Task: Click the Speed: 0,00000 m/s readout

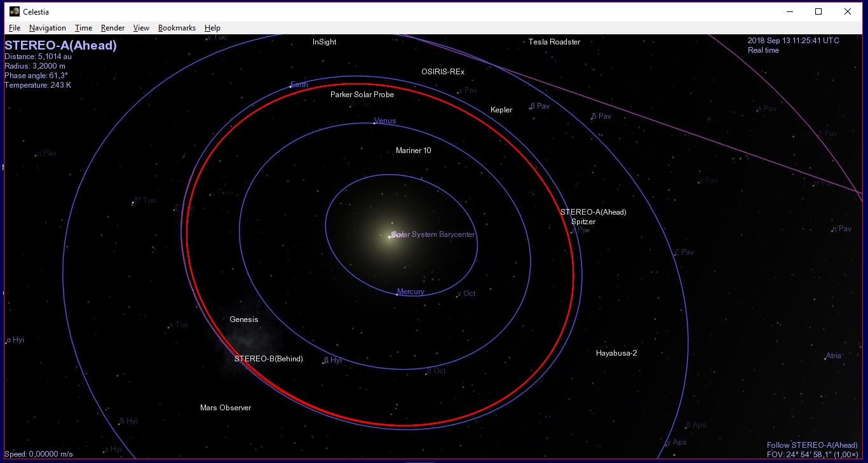Action: coord(39,454)
